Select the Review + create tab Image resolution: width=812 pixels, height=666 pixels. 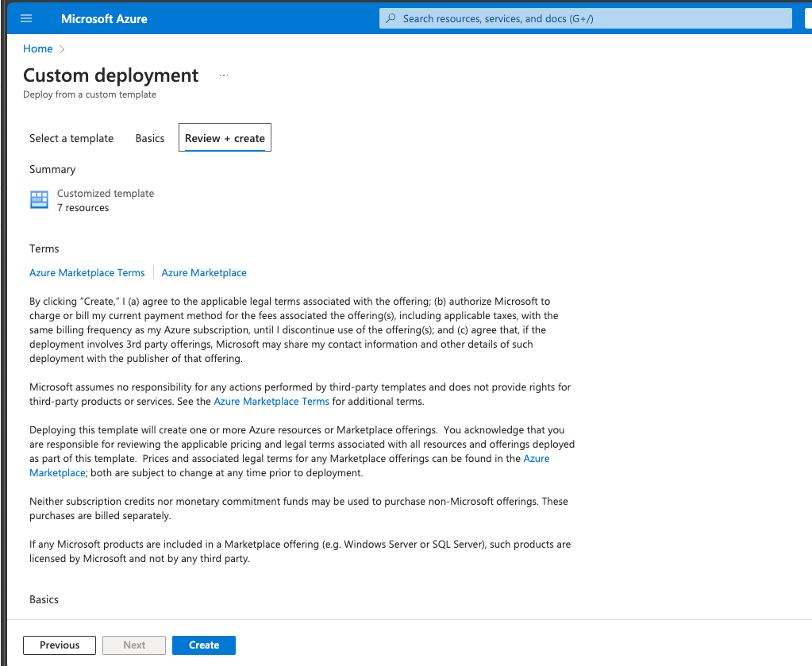(x=225, y=138)
